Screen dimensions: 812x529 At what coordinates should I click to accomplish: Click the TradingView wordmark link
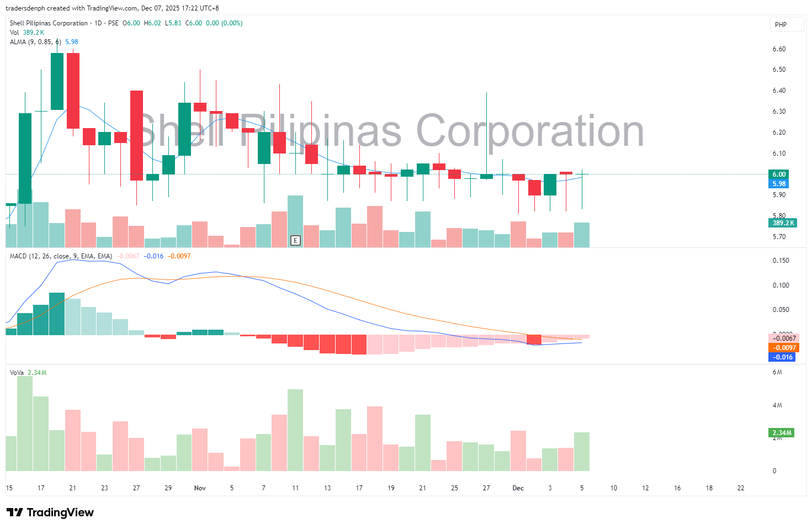point(60,512)
